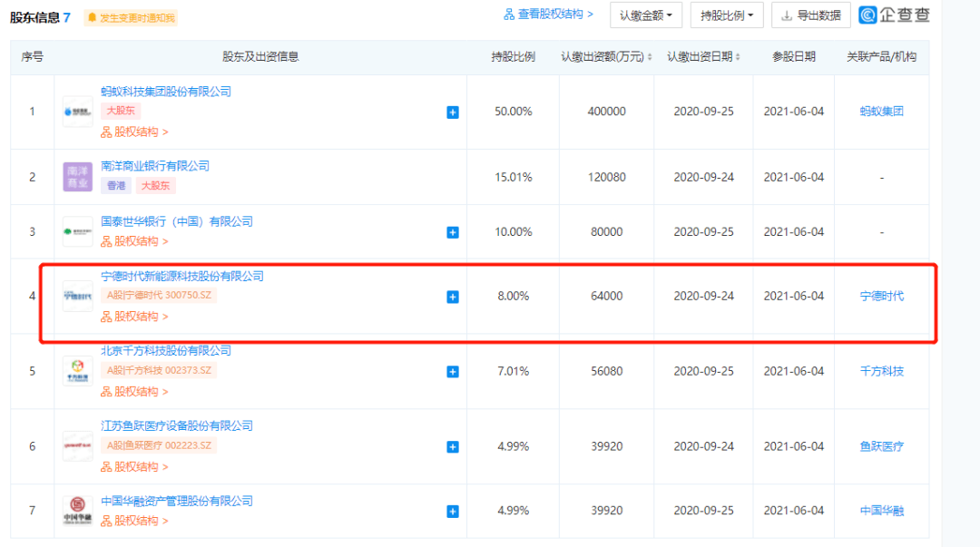Click 国泰世华银行 company logo

(77, 232)
